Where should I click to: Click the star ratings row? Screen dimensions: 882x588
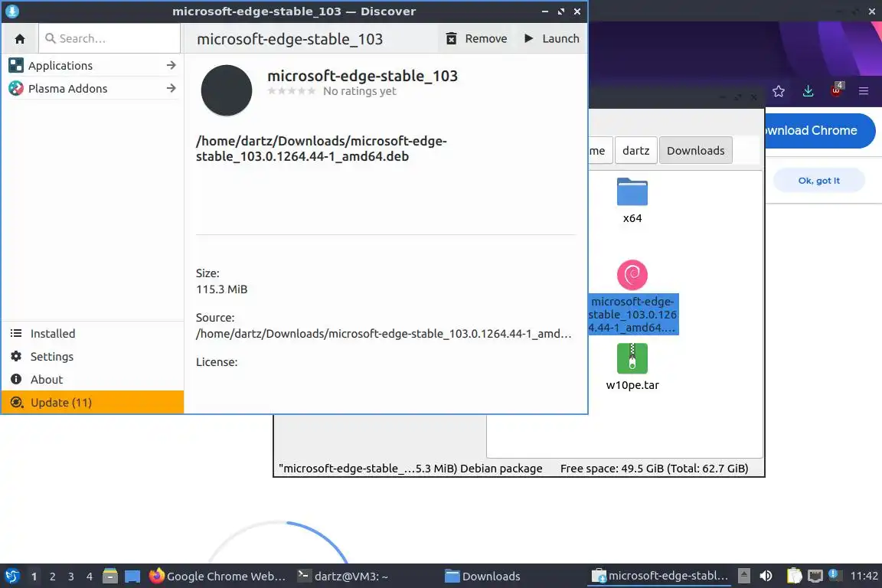[x=292, y=91]
